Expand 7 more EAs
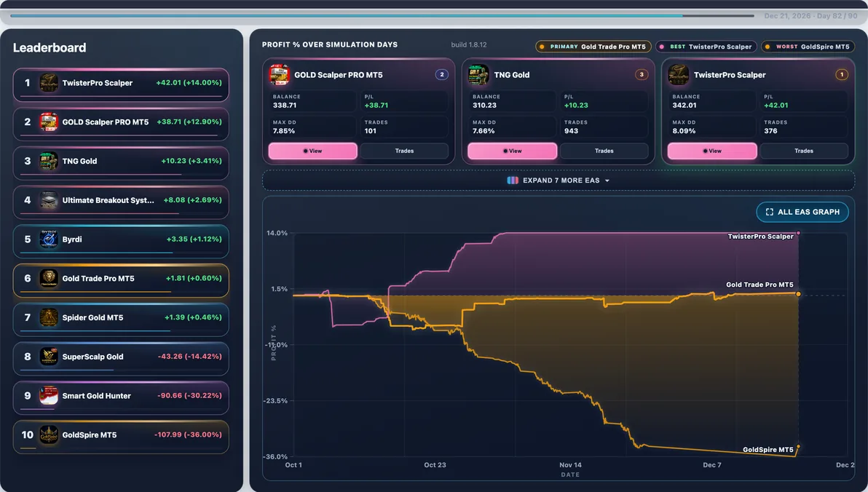The height and width of the screenshot is (492, 868). [x=559, y=180]
